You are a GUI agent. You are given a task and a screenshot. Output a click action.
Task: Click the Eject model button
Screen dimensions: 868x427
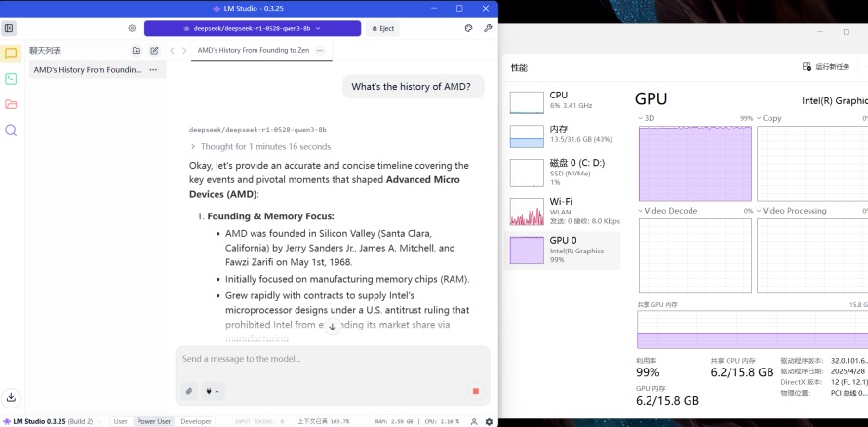click(x=382, y=29)
